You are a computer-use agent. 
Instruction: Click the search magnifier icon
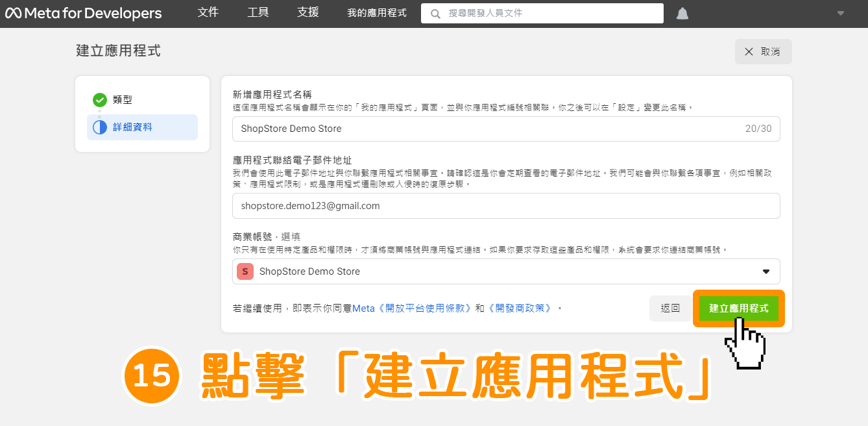coord(436,13)
